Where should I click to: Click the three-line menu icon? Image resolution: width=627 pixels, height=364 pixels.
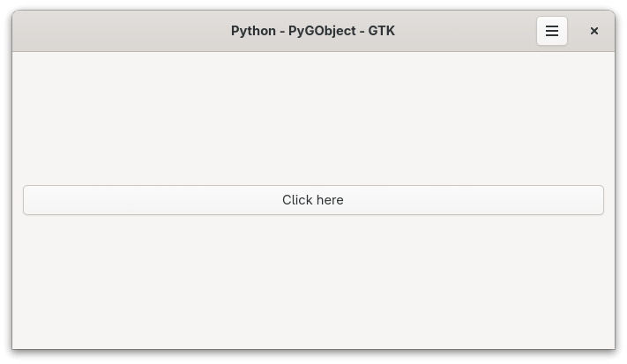[552, 31]
